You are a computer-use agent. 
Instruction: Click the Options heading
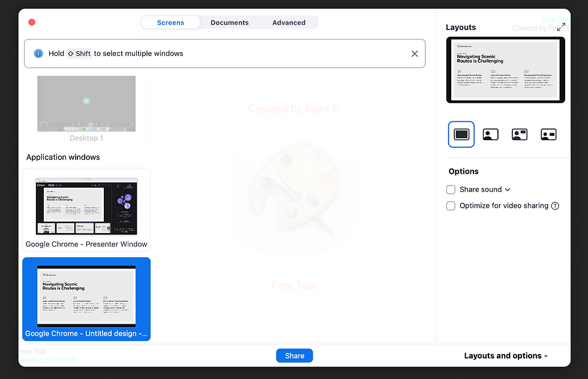pyautogui.click(x=463, y=172)
